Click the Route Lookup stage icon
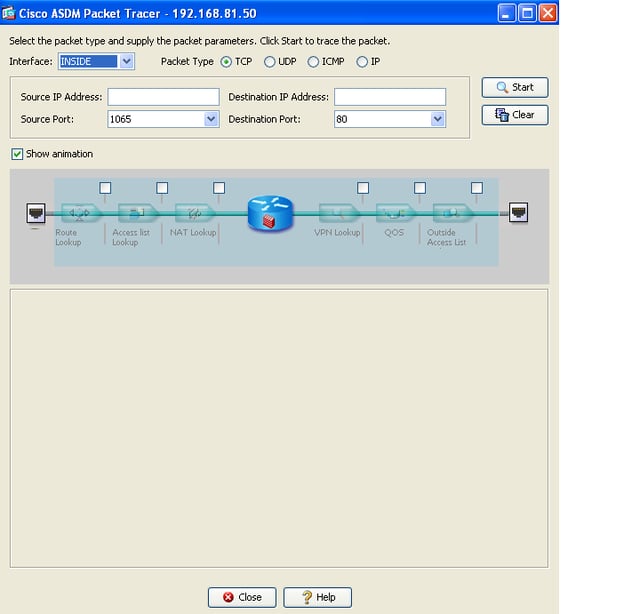640x614 pixels. pos(80,213)
